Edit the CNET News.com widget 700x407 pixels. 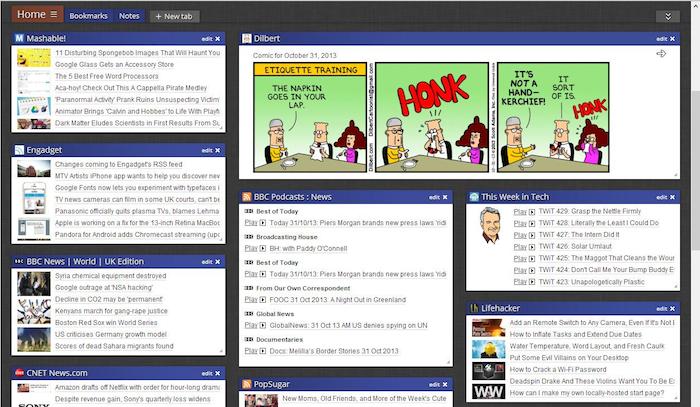pos(207,374)
